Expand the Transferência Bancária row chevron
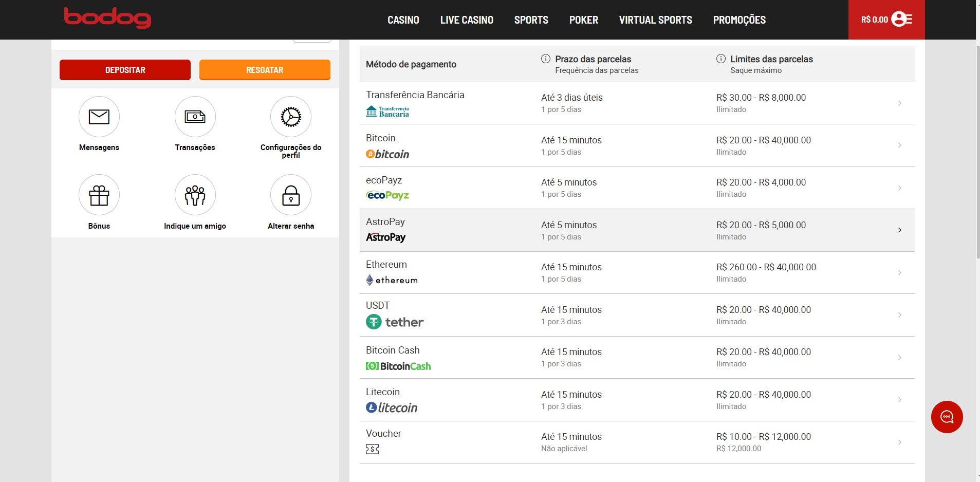 899,103
